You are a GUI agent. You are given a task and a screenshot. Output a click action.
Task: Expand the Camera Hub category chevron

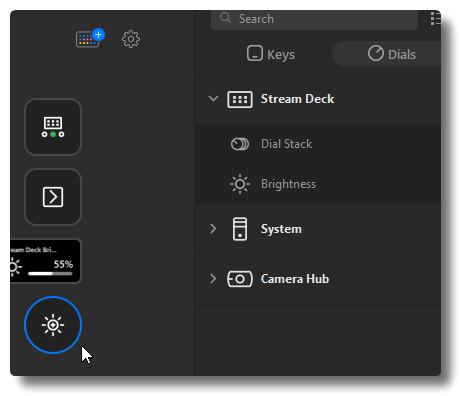coord(213,279)
